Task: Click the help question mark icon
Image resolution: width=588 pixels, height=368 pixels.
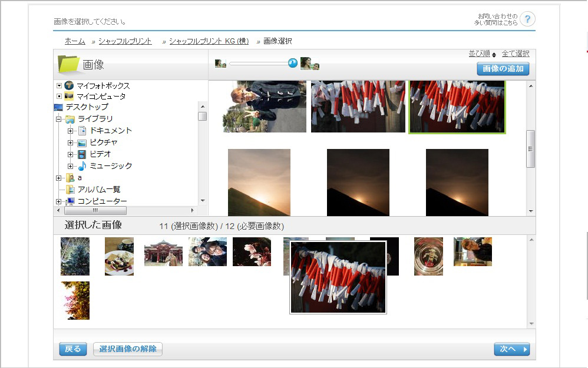Action: pos(528,18)
